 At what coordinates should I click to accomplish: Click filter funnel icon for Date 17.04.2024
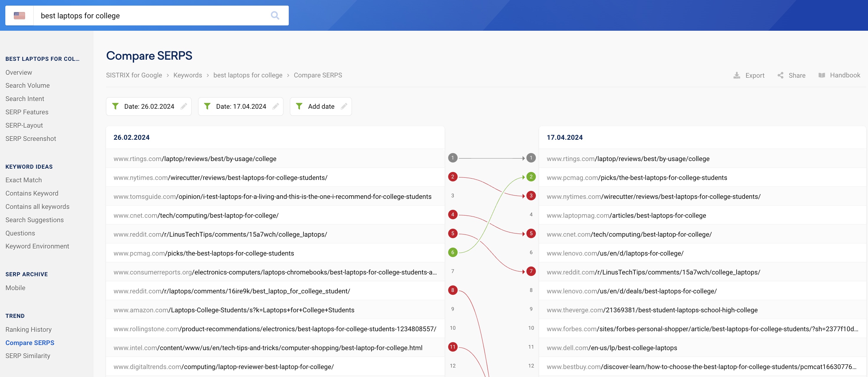(207, 106)
